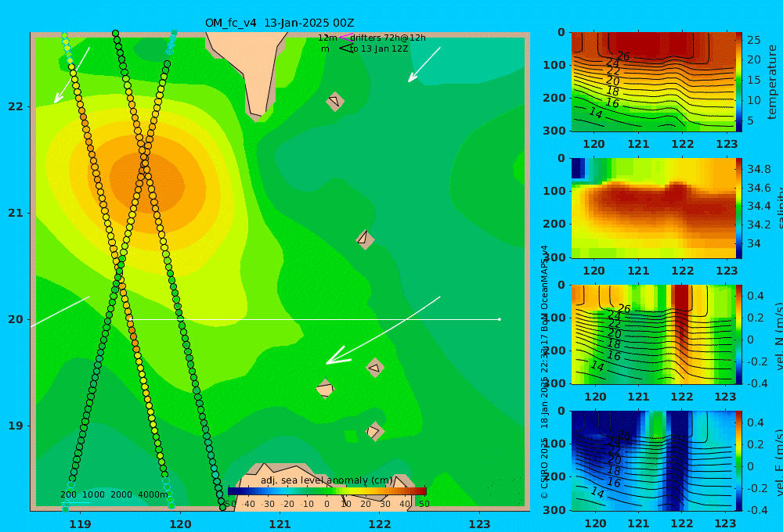The width and height of the screenshot is (783, 532).
Task: Click the large white current arrow head
Action: pyautogui.click(x=337, y=356)
